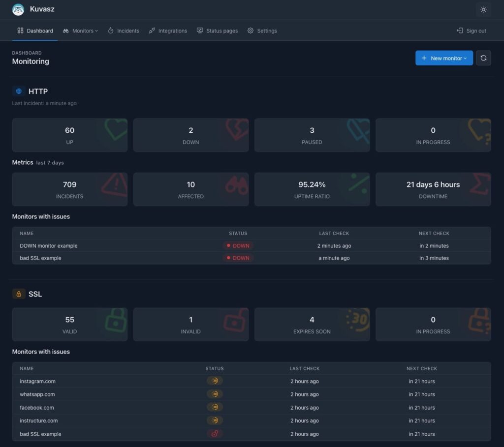
Task: Click the Sign out button
Action: pyautogui.click(x=471, y=30)
